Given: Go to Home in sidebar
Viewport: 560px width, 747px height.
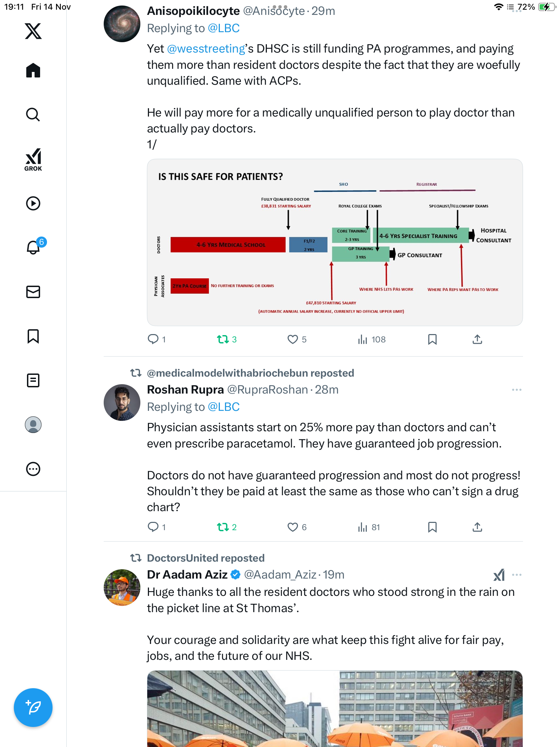Looking at the screenshot, I should (33, 71).
